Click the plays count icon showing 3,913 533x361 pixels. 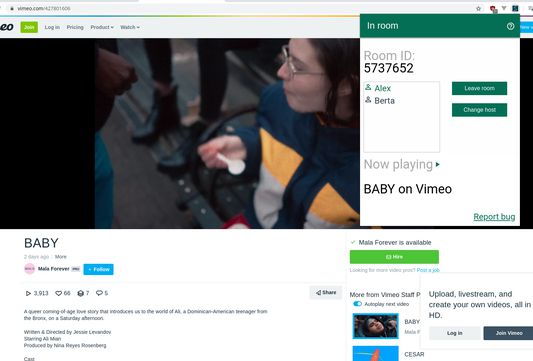click(28, 293)
